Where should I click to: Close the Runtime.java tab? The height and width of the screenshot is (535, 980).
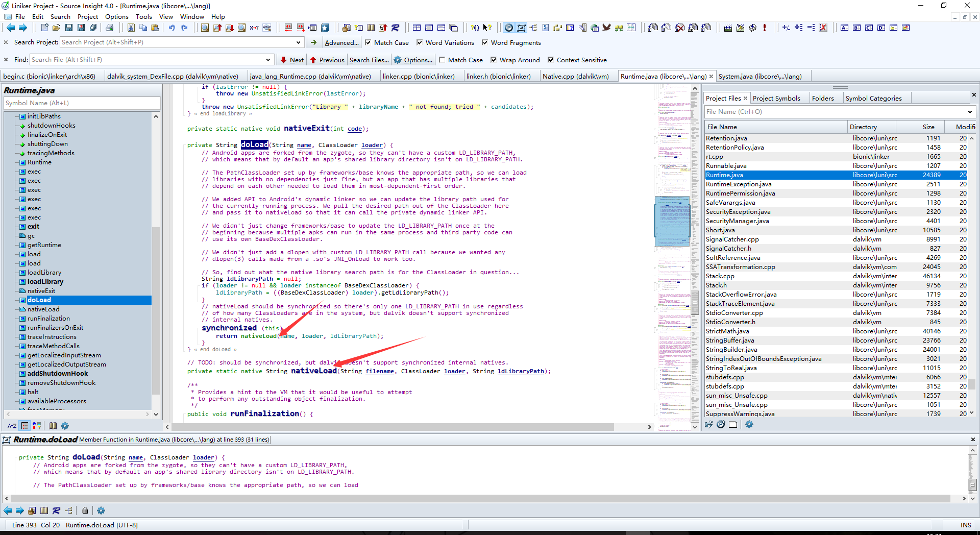coord(711,76)
